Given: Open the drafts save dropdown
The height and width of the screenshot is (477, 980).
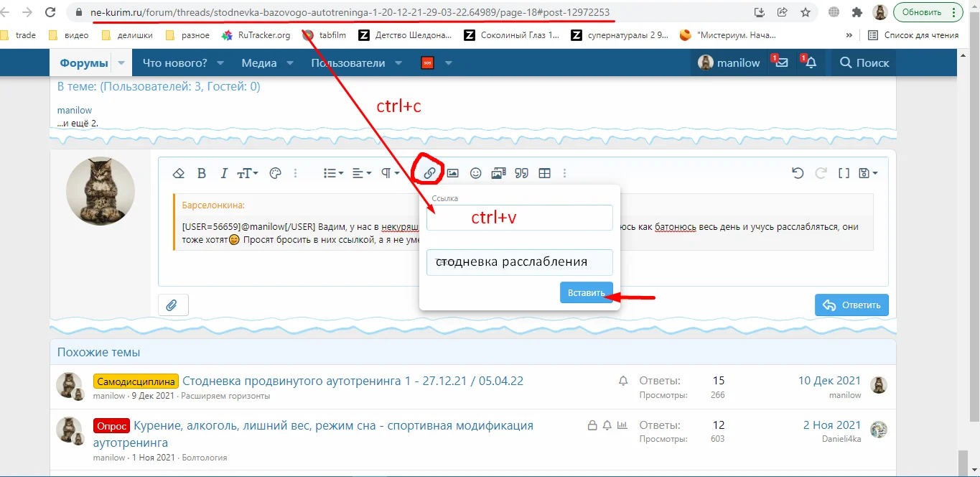Looking at the screenshot, I should 868,173.
